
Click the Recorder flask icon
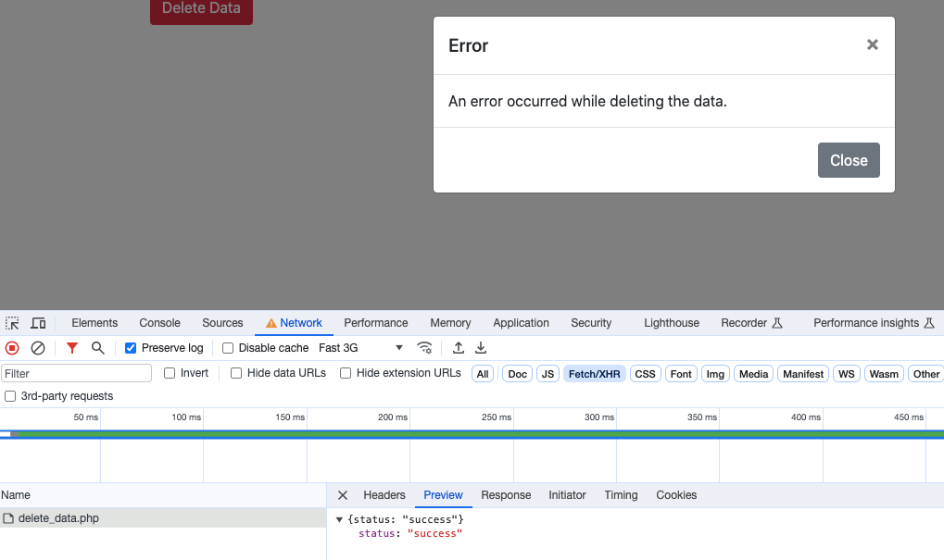777,323
